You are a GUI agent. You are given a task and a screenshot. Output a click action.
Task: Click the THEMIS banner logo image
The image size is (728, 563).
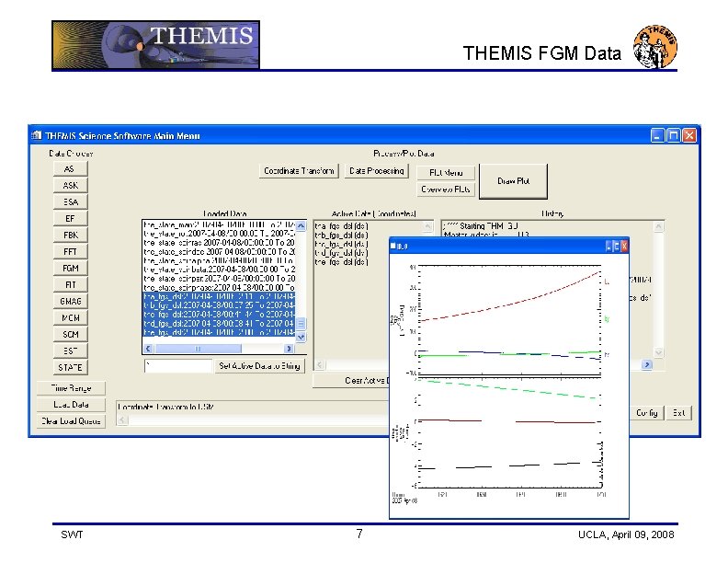155,45
